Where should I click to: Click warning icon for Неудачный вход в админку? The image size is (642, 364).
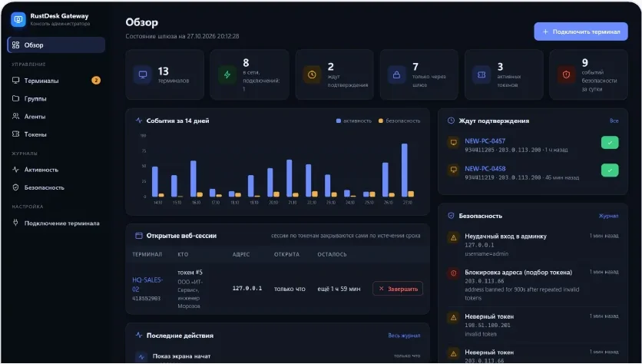[x=454, y=237]
